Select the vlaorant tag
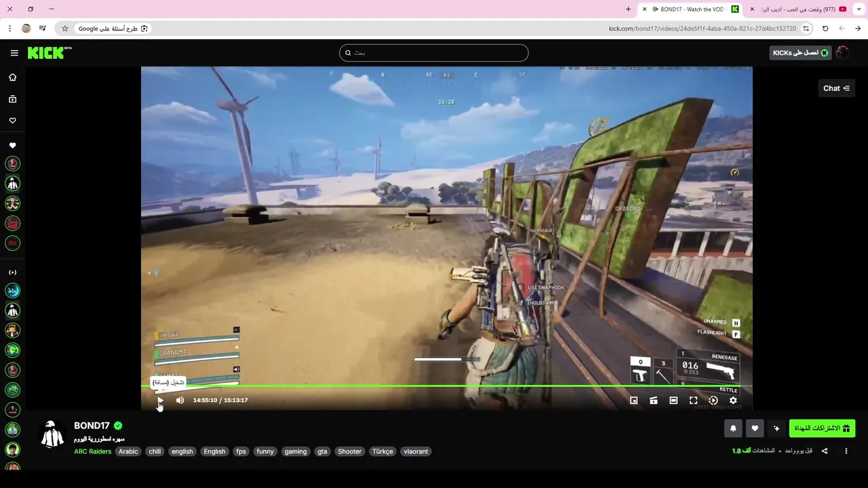The width and height of the screenshot is (868, 488). 416,451
